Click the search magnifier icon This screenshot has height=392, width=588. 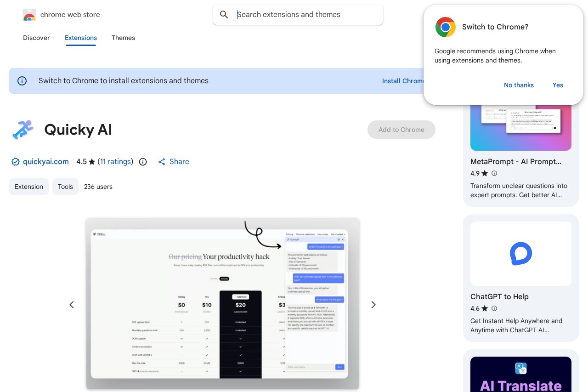coord(224,15)
